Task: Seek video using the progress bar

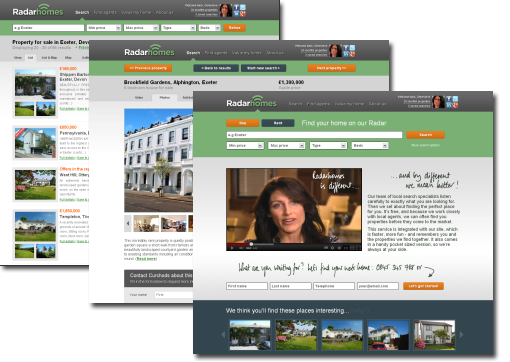Action: click(294, 244)
